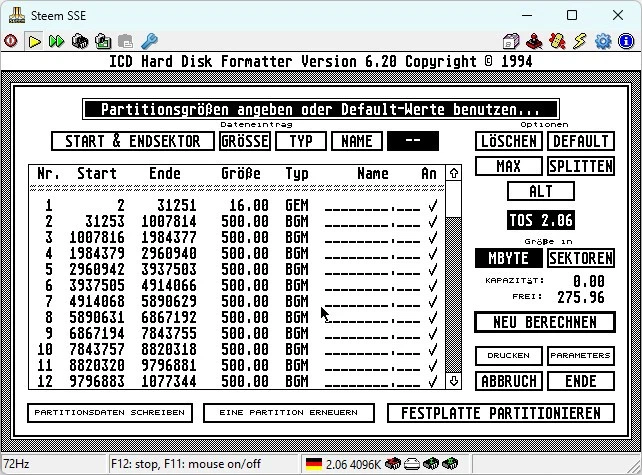
Task: Click the MAX button
Action: click(509, 166)
